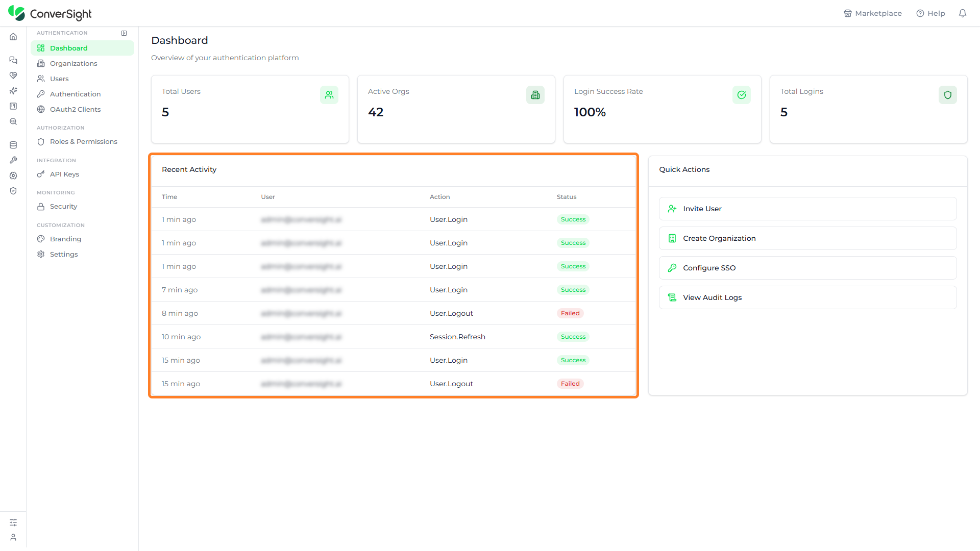Click the Active Orgs building icon

click(x=535, y=95)
